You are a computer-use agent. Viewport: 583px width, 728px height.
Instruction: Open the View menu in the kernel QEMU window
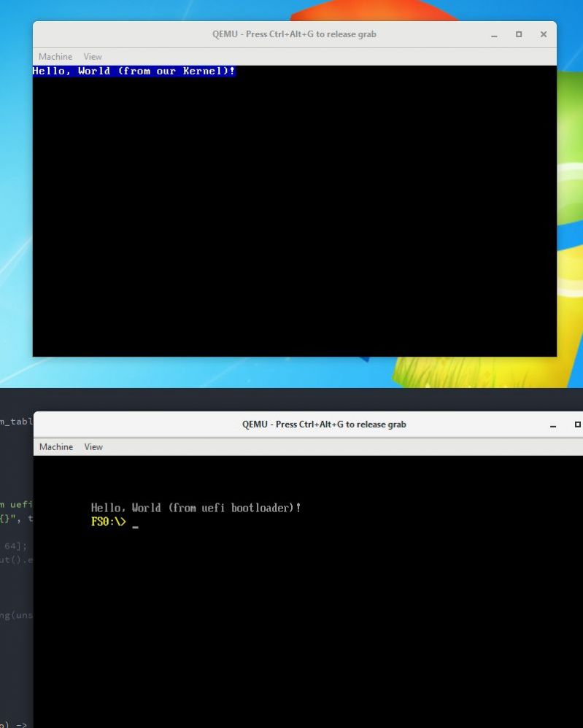[x=93, y=57]
